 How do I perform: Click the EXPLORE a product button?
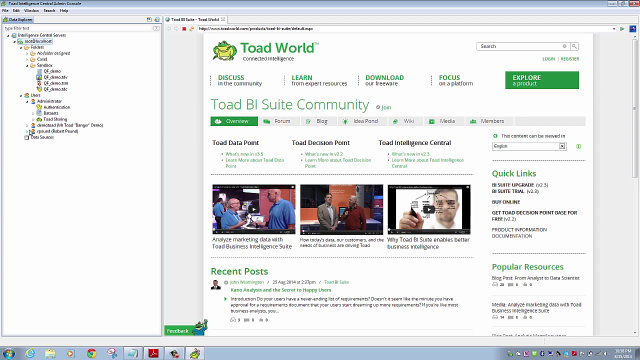click(542, 80)
